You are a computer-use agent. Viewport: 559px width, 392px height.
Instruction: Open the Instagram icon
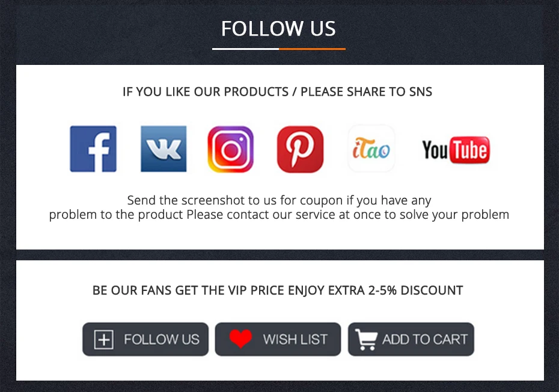coord(231,149)
